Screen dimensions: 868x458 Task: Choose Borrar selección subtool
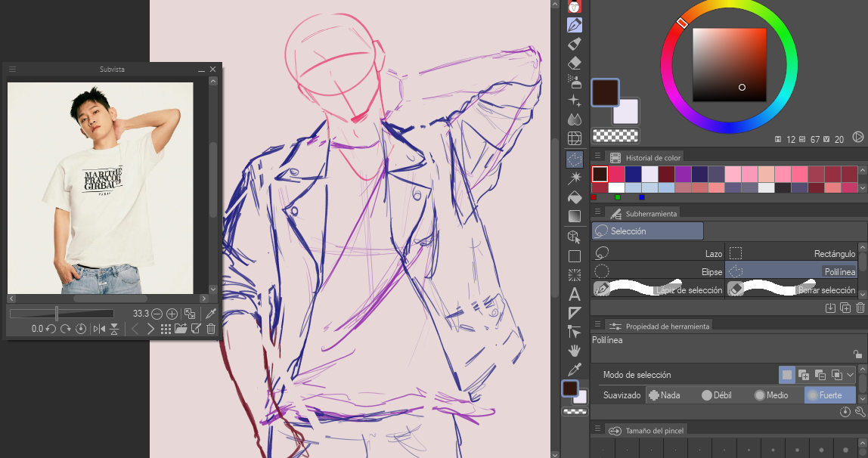tap(791, 290)
